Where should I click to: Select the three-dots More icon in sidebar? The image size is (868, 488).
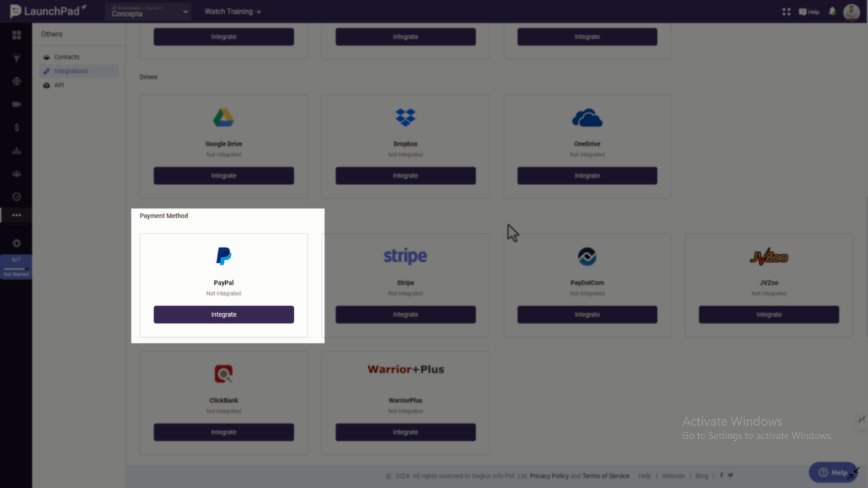[x=17, y=216]
